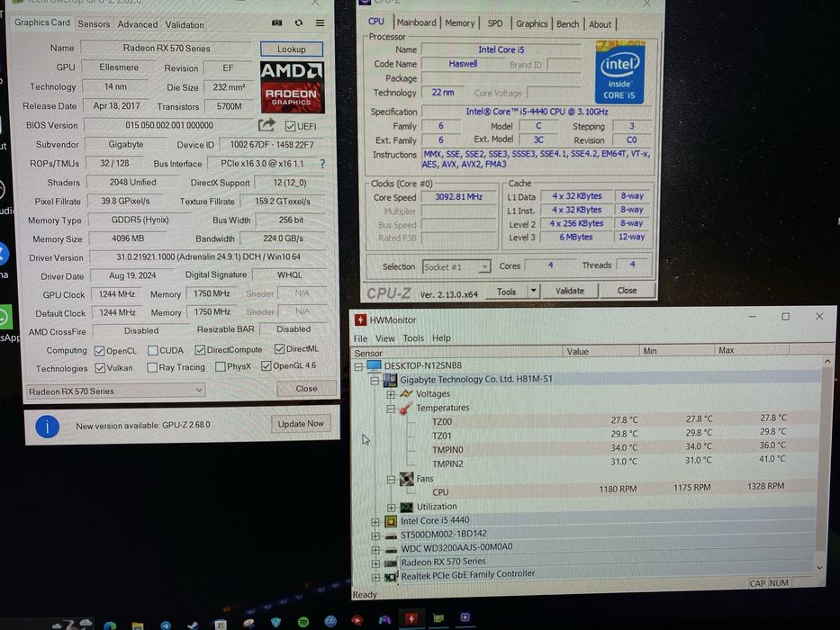This screenshot has height=630, width=840.
Task: Toggle the CUDA checkbox
Action: click(153, 350)
